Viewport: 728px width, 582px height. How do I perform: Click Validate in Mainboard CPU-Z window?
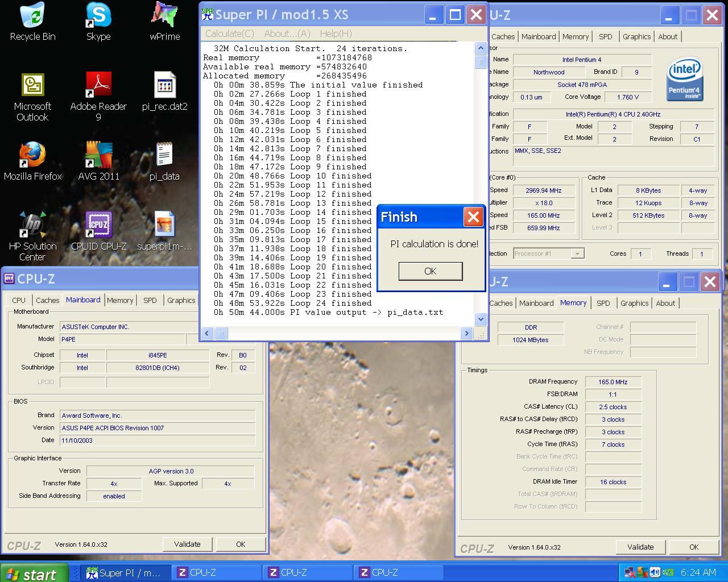(187, 544)
